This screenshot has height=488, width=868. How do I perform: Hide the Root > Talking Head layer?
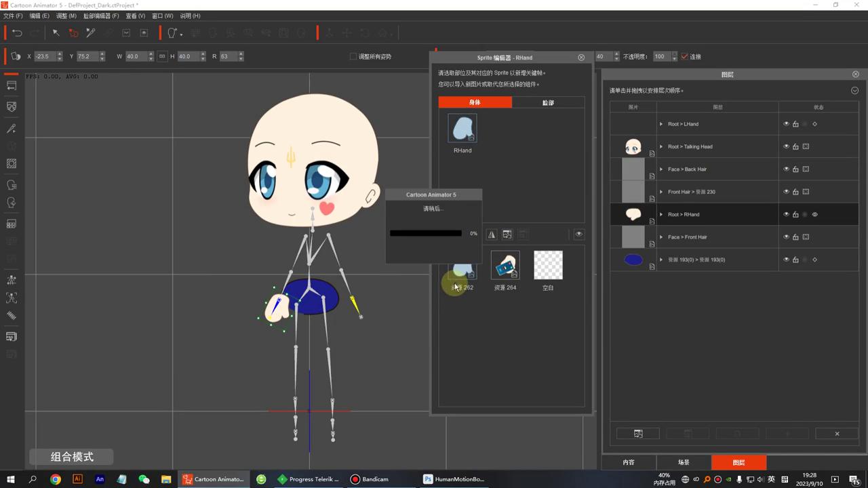[x=786, y=146]
